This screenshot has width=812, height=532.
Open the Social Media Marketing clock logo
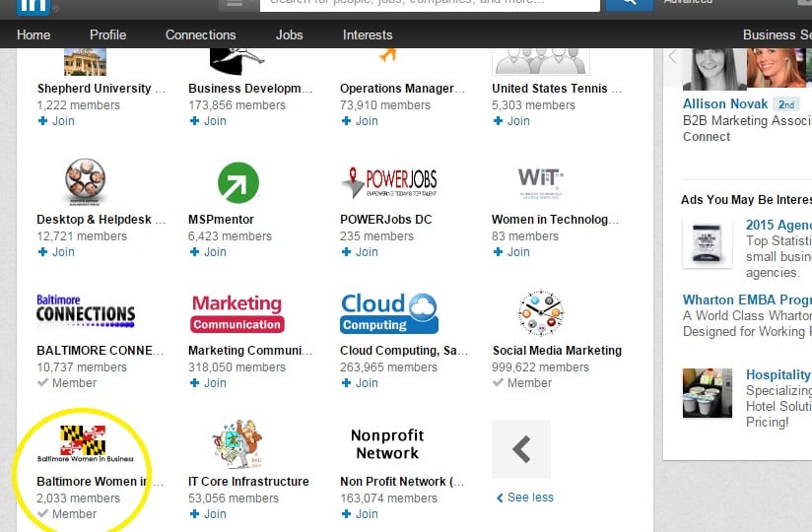541,313
